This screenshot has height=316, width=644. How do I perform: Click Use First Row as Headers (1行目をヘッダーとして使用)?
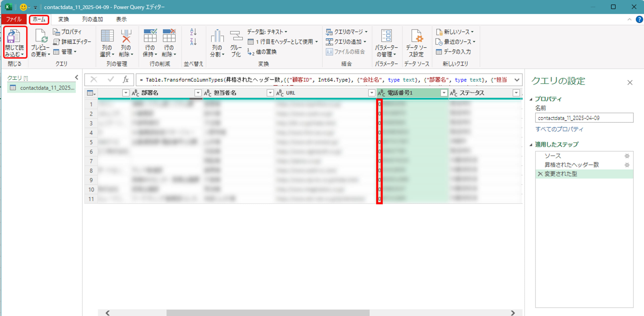(x=283, y=42)
